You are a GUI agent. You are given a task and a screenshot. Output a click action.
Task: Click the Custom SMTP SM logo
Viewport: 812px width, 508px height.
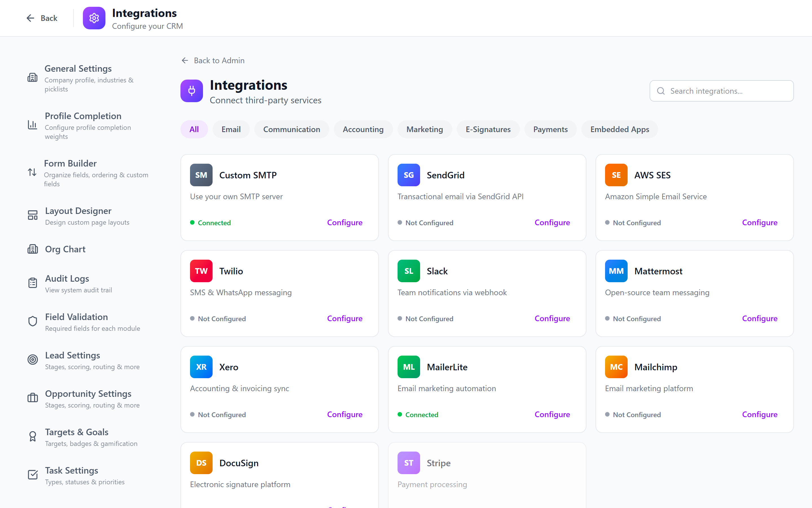pyautogui.click(x=201, y=175)
